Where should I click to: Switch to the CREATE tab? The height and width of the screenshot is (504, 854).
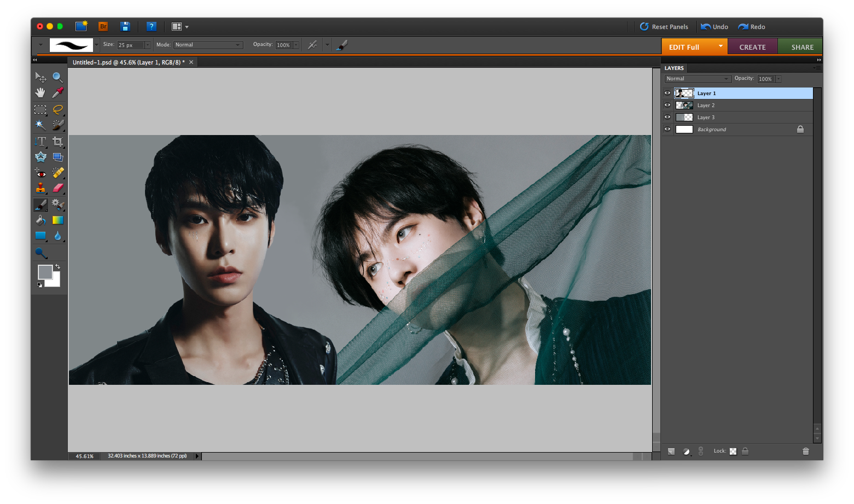tap(752, 47)
